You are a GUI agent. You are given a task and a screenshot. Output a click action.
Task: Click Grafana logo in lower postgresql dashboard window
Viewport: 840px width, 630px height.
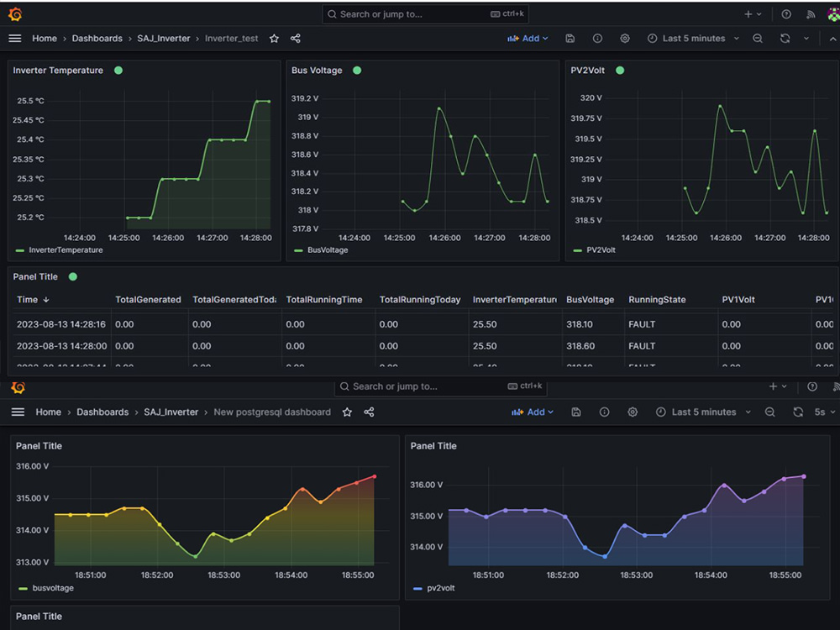[18, 387]
